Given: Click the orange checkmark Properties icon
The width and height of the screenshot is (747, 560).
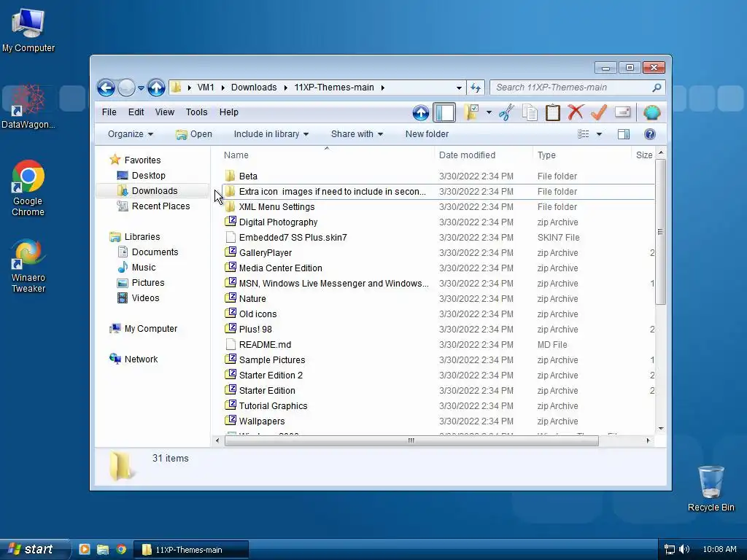Looking at the screenshot, I should [599, 112].
